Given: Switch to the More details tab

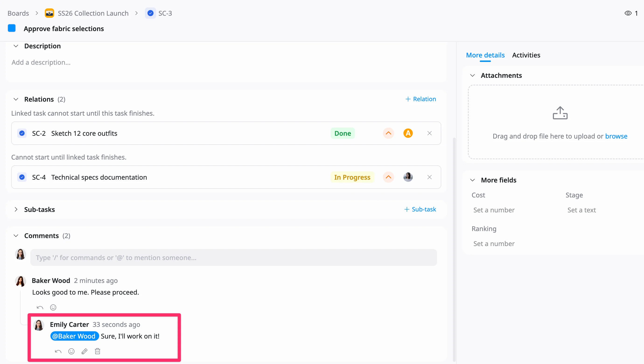Looking at the screenshot, I should coord(485,55).
